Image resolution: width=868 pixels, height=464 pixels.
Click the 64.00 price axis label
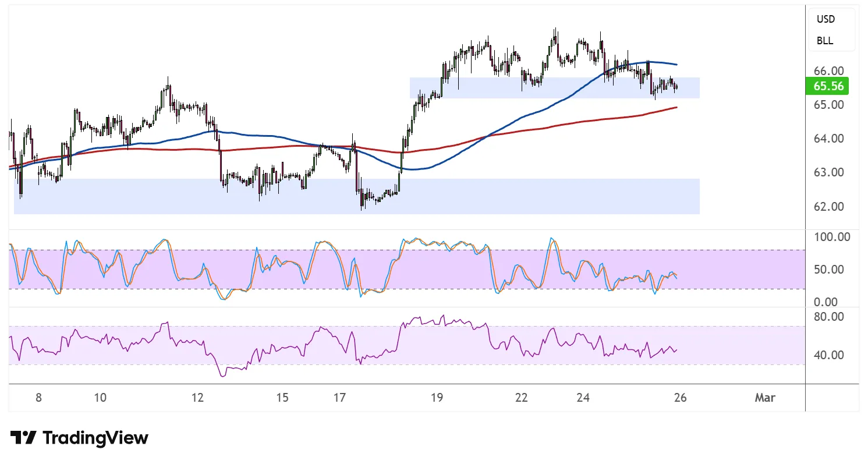pos(828,139)
